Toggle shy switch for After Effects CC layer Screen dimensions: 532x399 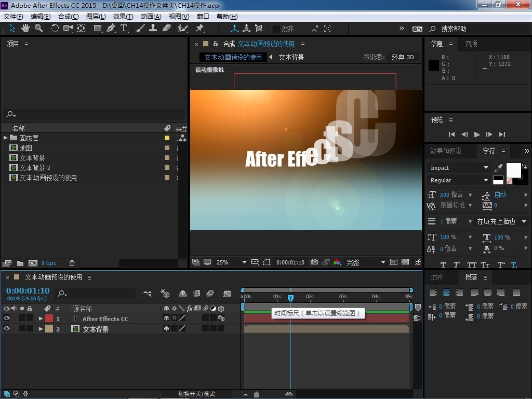pos(166,318)
